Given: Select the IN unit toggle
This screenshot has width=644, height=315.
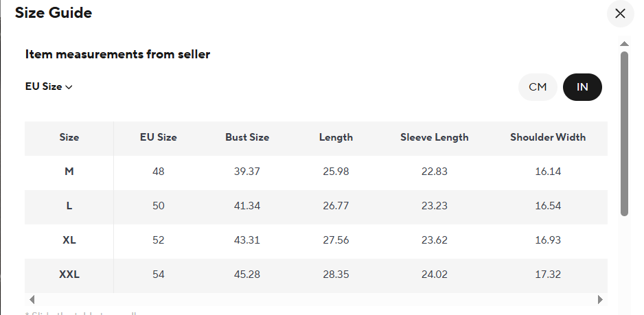Looking at the screenshot, I should click(x=582, y=87).
